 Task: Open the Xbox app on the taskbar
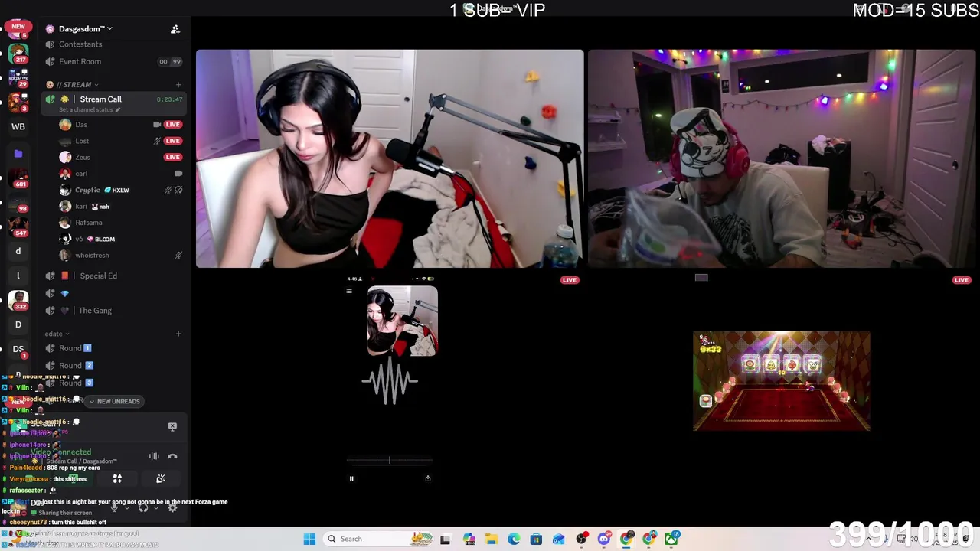pyautogui.click(x=671, y=539)
